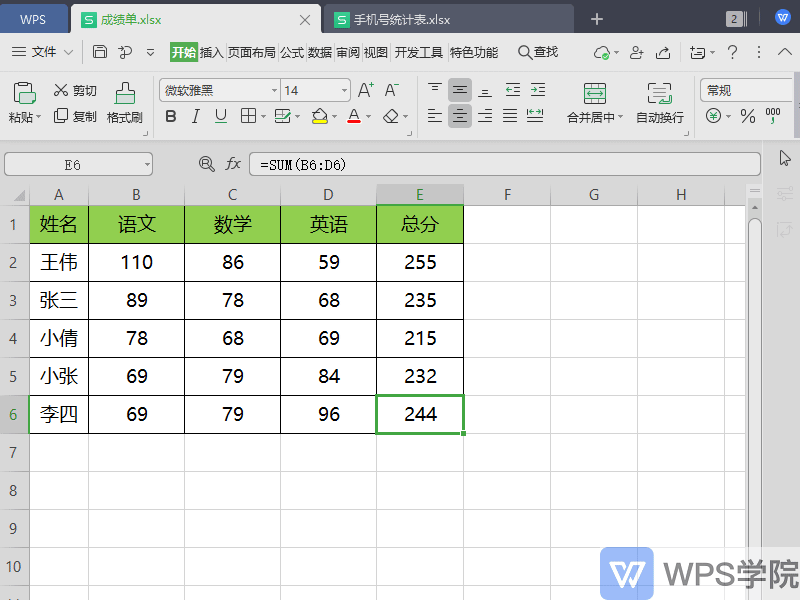Apply percent style from the toolbar

tap(747, 117)
